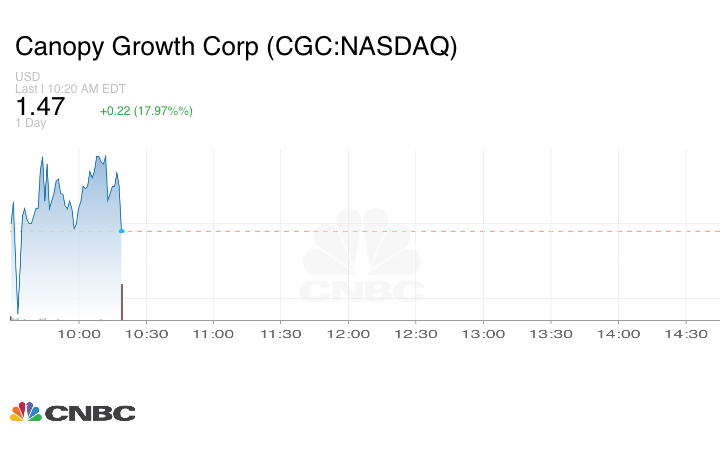Click the dark volume bar near 10:20
This screenshot has width=720, height=450.
pyautogui.click(x=122, y=301)
